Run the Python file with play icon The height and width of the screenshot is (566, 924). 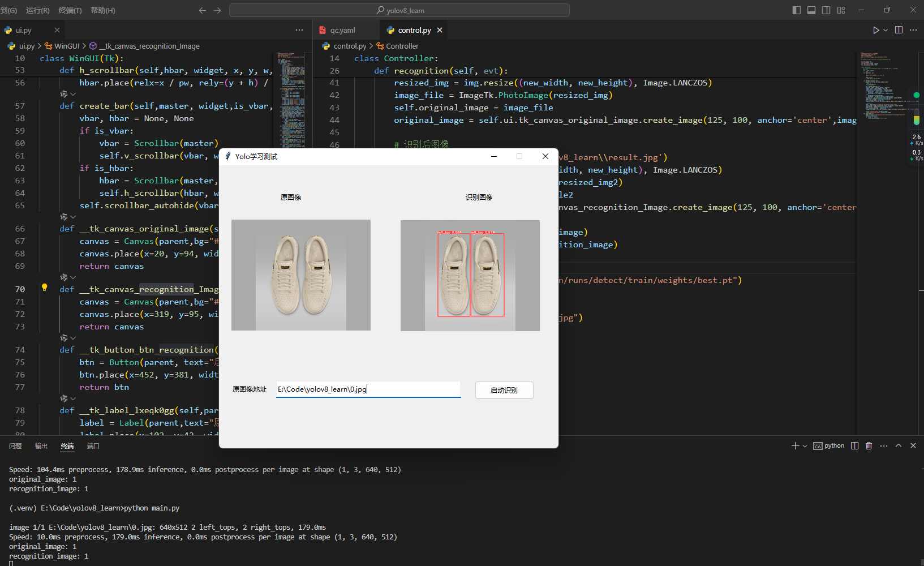pos(876,30)
